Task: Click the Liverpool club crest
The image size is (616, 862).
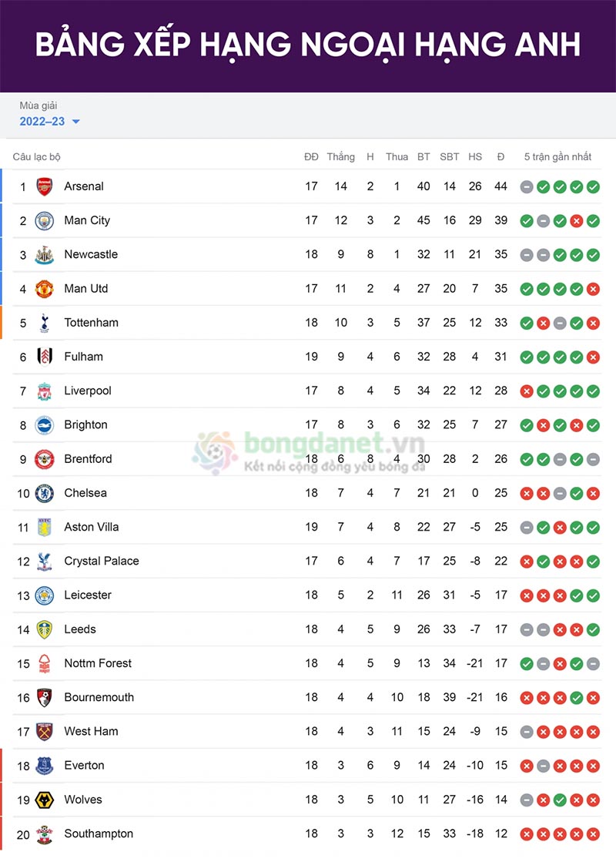Action: click(45, 391)
